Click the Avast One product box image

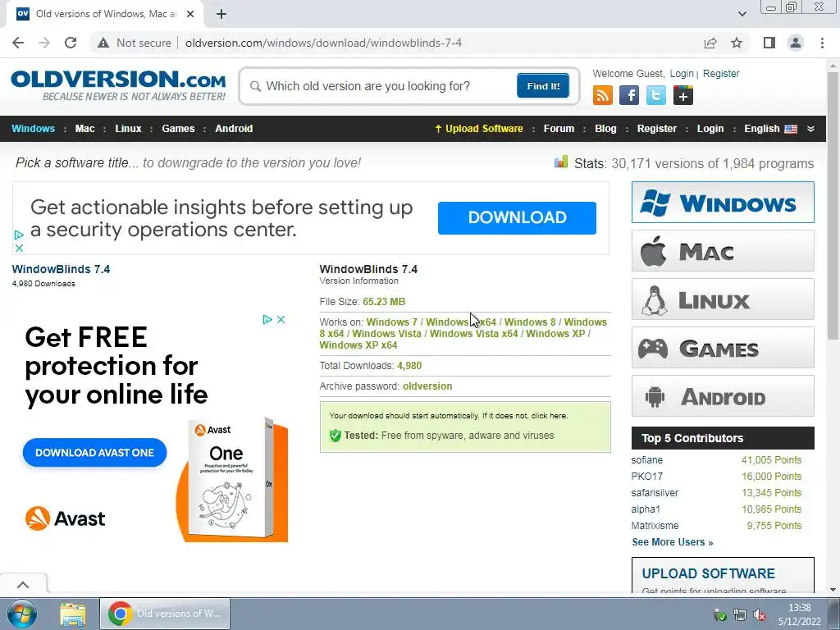tap(232, 479)
